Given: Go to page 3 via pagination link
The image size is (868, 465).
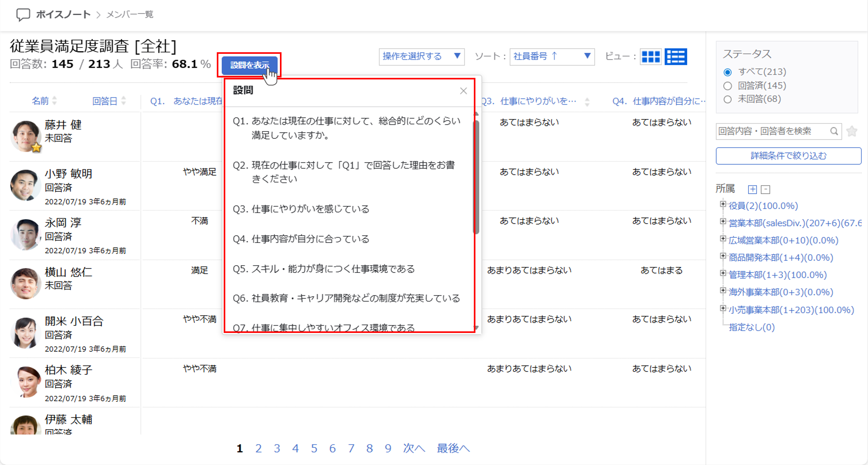Looking at the screenshot, I should pyautogui.click(x=277, y=448).
